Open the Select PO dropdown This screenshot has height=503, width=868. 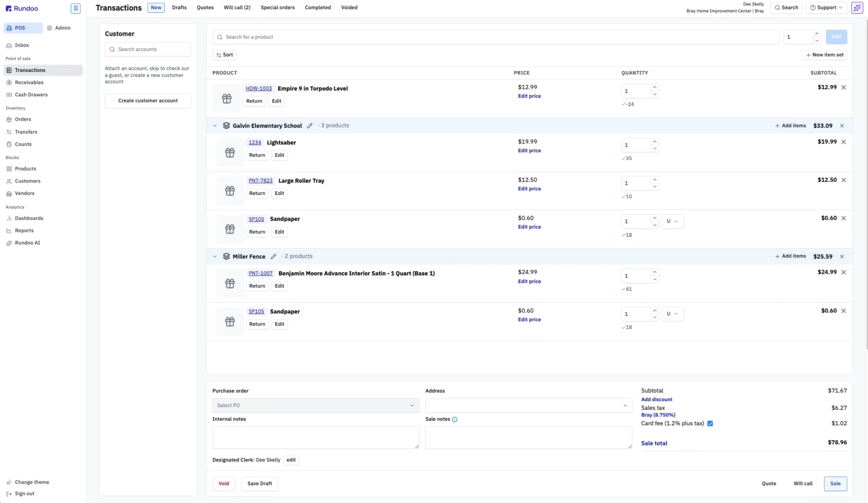coord(315,405)
